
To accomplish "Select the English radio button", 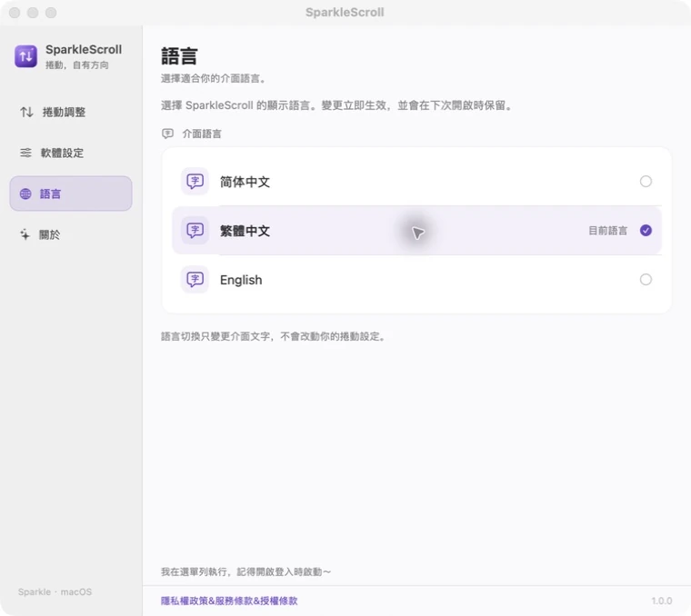I will click(x=646, y=279).
